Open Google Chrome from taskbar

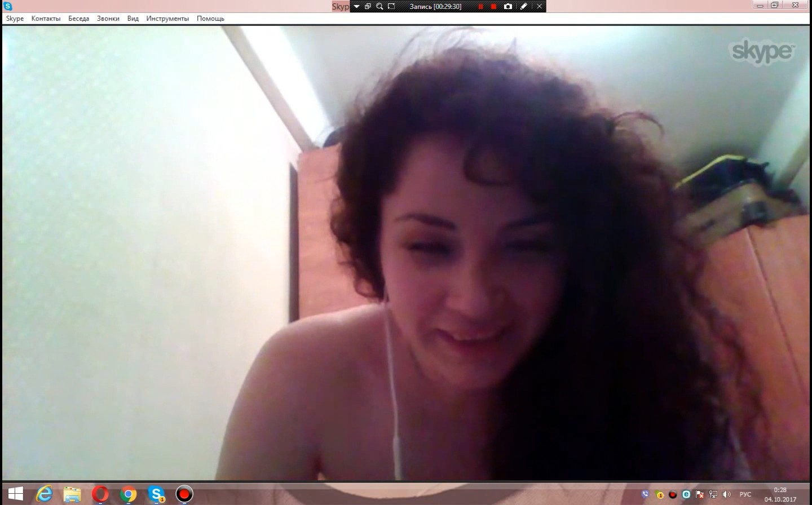pos(129,494)
